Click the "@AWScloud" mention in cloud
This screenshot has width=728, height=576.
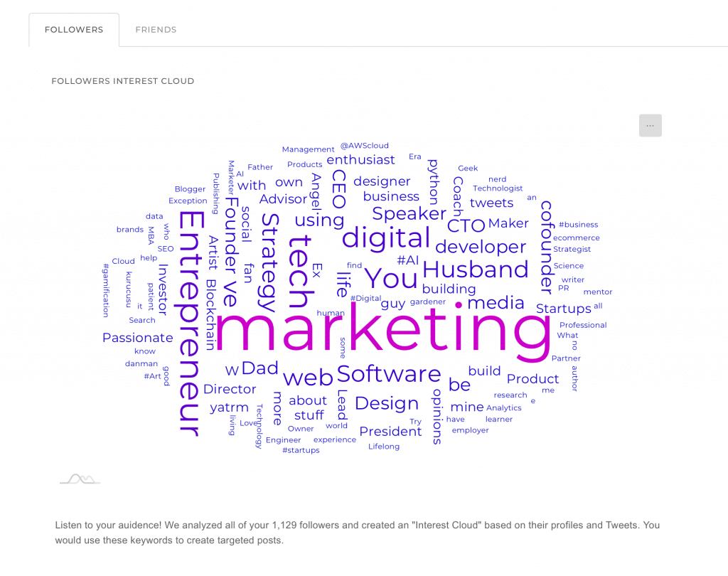tap(365, 146)
